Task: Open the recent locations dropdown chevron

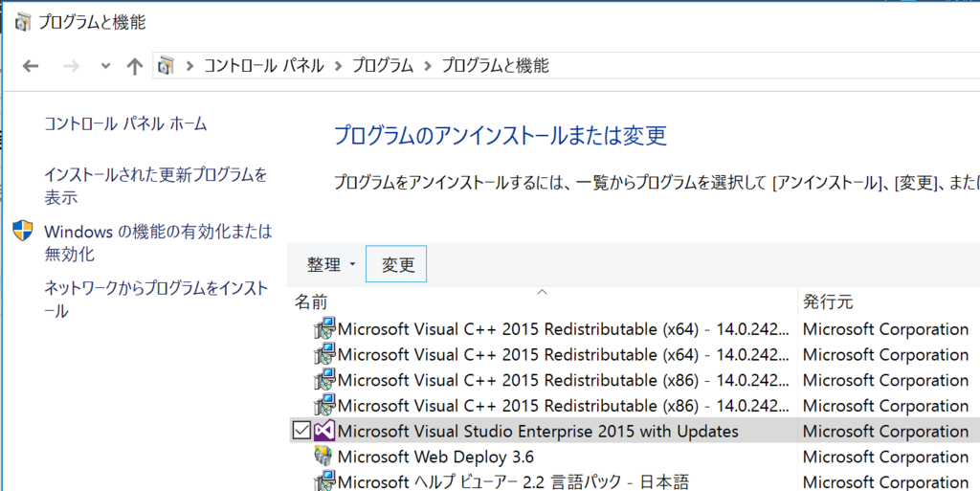Action: click(x=105, y=66)
